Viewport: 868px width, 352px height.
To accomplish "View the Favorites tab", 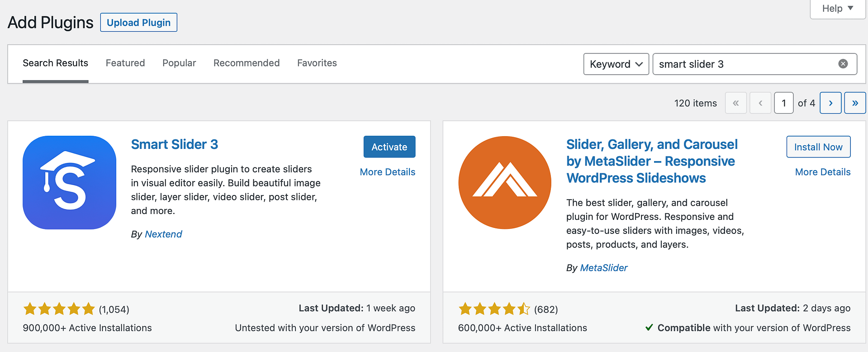I will [317, 63].
